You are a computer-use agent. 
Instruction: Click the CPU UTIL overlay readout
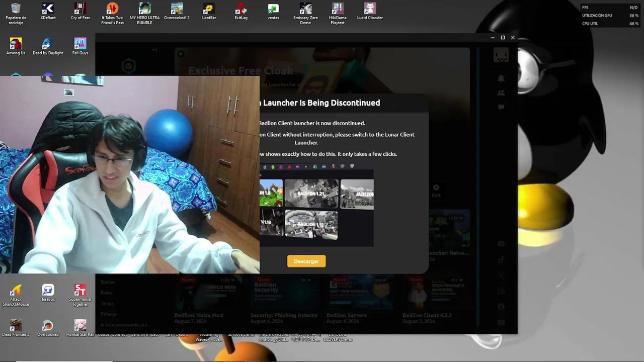(x=610, y=24)
